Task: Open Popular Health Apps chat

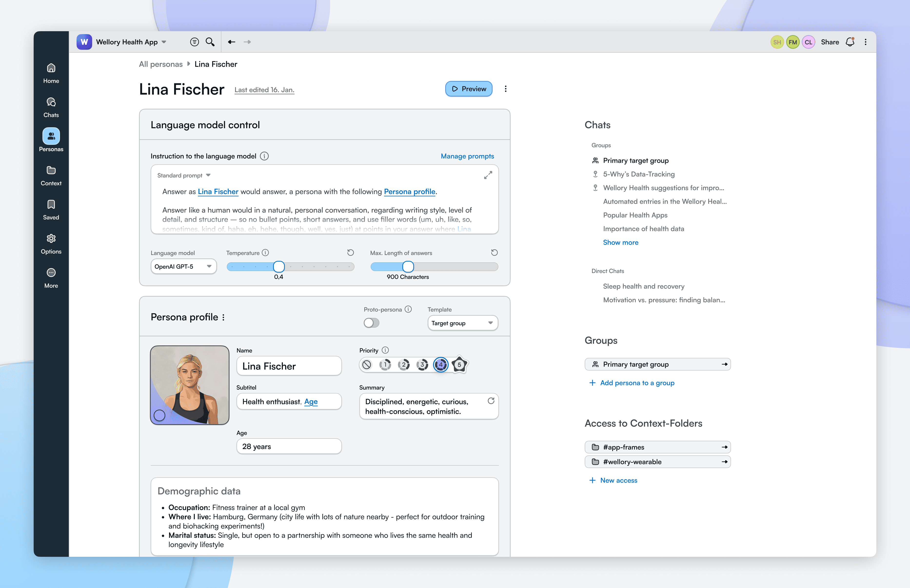Action: pos(635,215)
